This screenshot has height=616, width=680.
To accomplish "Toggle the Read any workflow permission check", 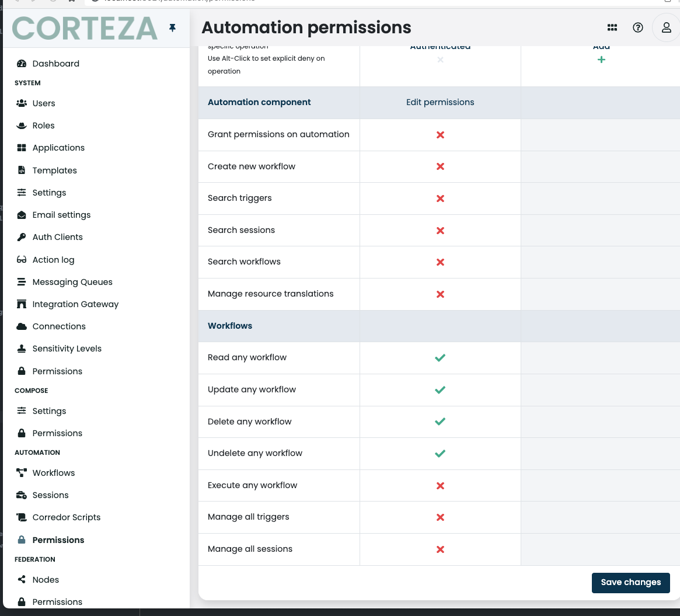I will click(440, 357).
